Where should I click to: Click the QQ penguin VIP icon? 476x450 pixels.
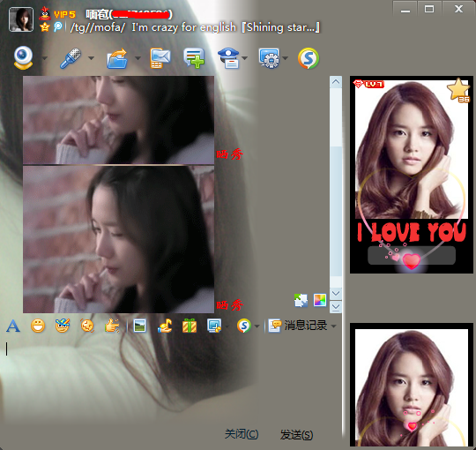pyautogui.click(x=45, y=13)
